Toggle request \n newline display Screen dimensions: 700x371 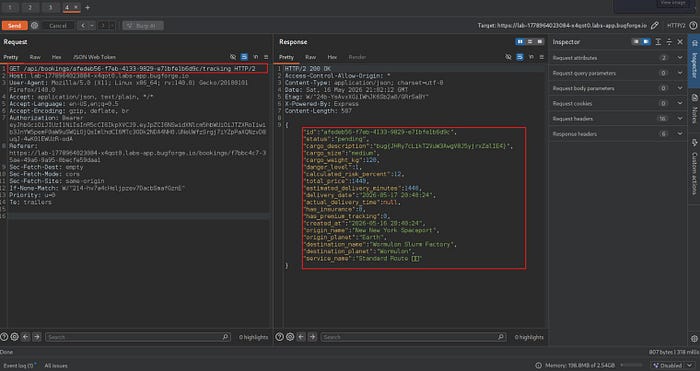[256, 57]
